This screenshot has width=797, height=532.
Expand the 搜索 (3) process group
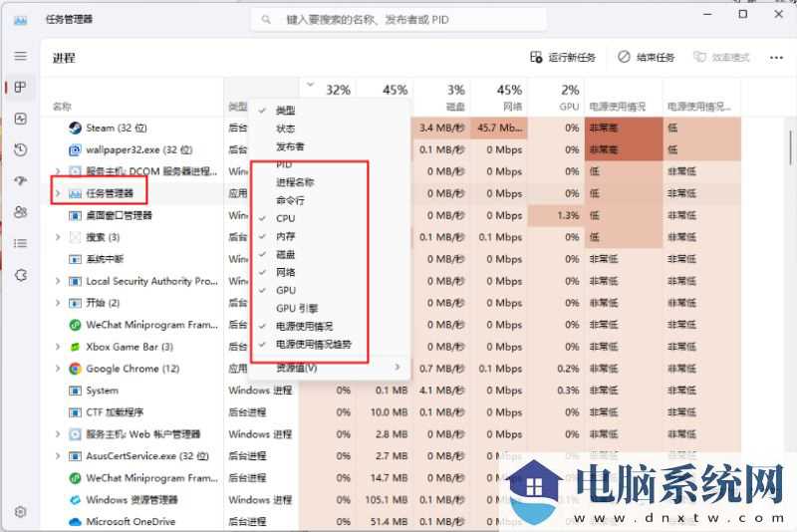[58, 237]
